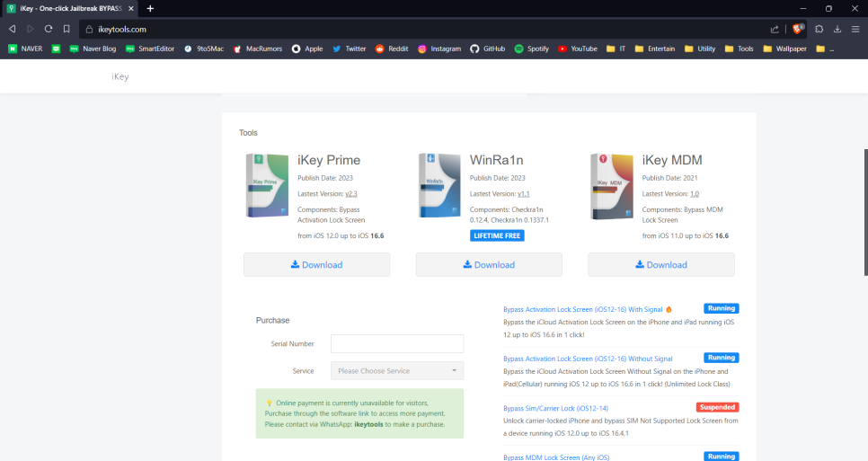This screenshot has width=868, height=461.
Task: Click iKey Prime version v2.3
Action: 351,194
